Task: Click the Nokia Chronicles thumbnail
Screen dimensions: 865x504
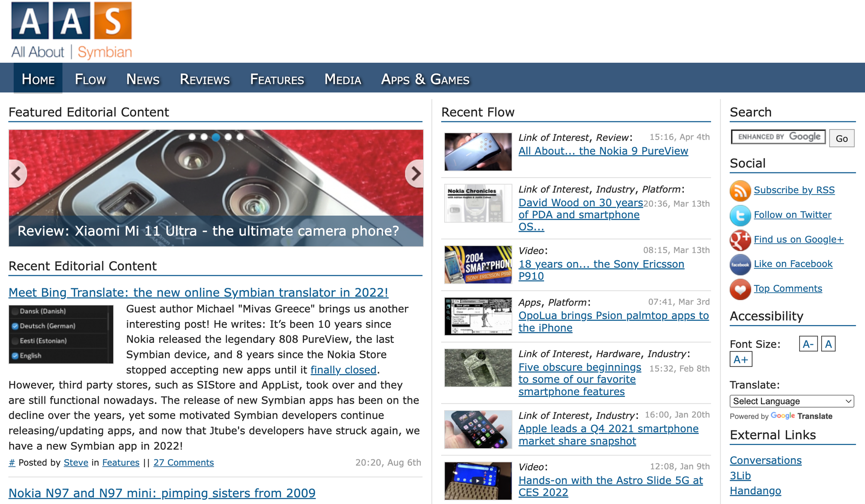Action: click(x=478, y=203)
